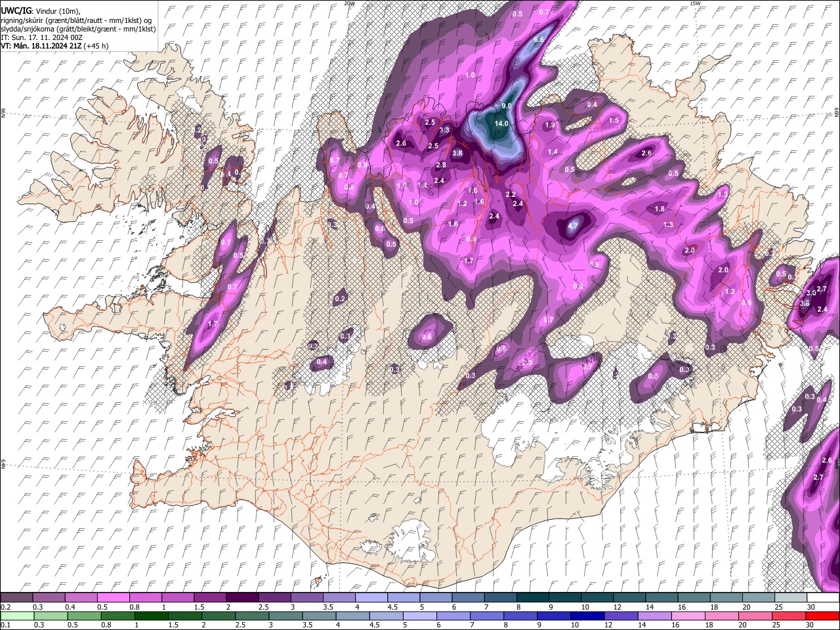
Task: Pick the bright pink 0.5 swatch in upper legend
Action: click(114, 598)
